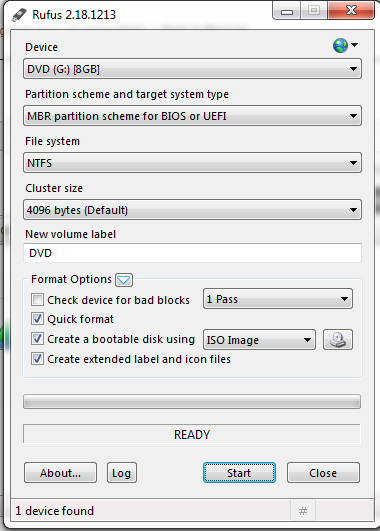Click the 'Device' label
This screenshot has height=531, width=380.
point(41,47)
